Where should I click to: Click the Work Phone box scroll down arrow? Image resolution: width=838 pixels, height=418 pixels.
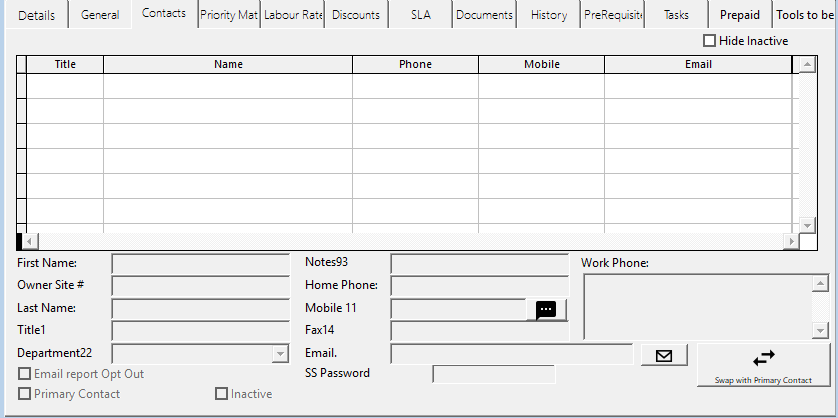pos(820,331)
